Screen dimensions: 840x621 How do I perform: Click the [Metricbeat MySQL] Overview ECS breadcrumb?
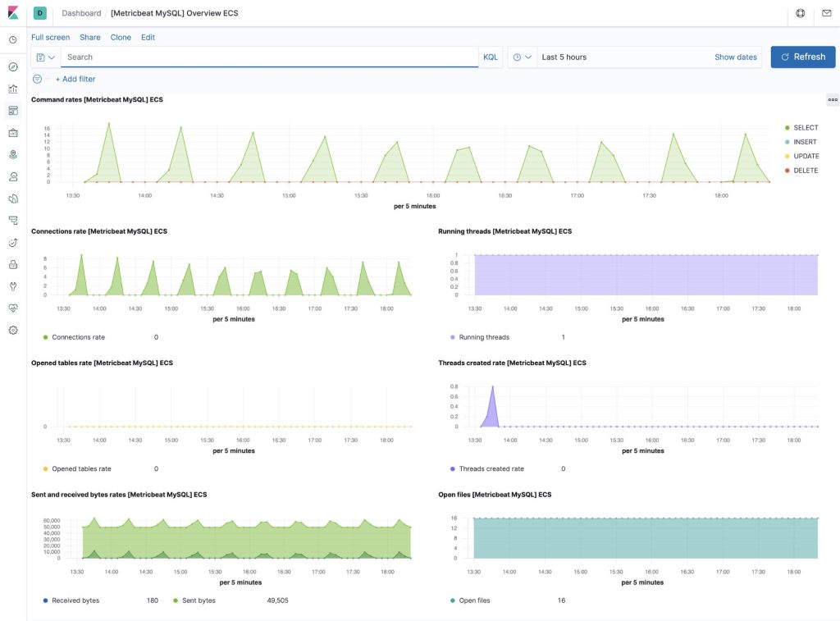[x=174, y=13]
